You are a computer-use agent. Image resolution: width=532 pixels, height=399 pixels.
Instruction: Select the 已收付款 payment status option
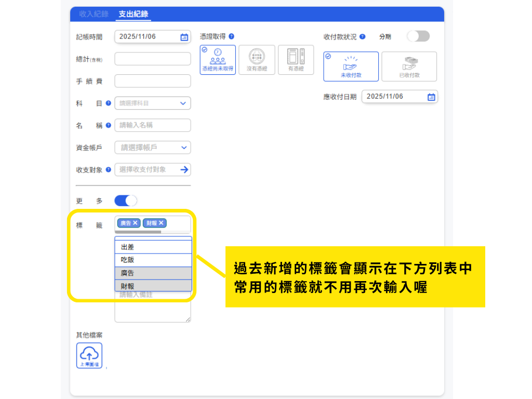409,66
